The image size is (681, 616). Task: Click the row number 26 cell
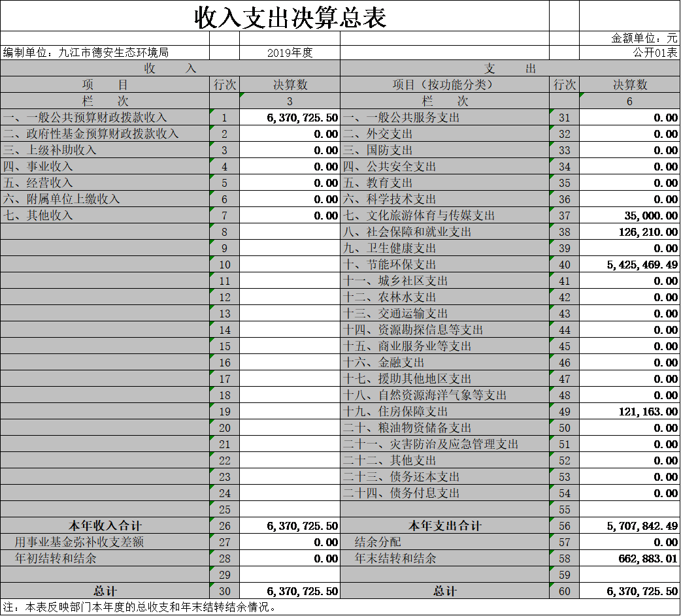(x=225, y=526)
